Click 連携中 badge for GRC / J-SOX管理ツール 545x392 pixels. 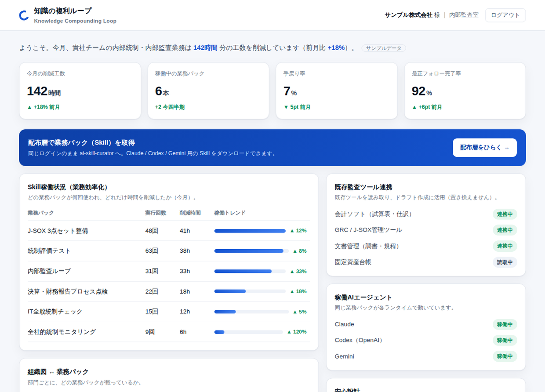point(505,230)
